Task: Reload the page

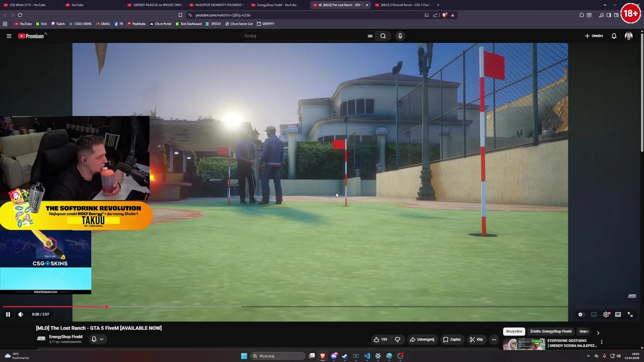Action: [20, 15]
